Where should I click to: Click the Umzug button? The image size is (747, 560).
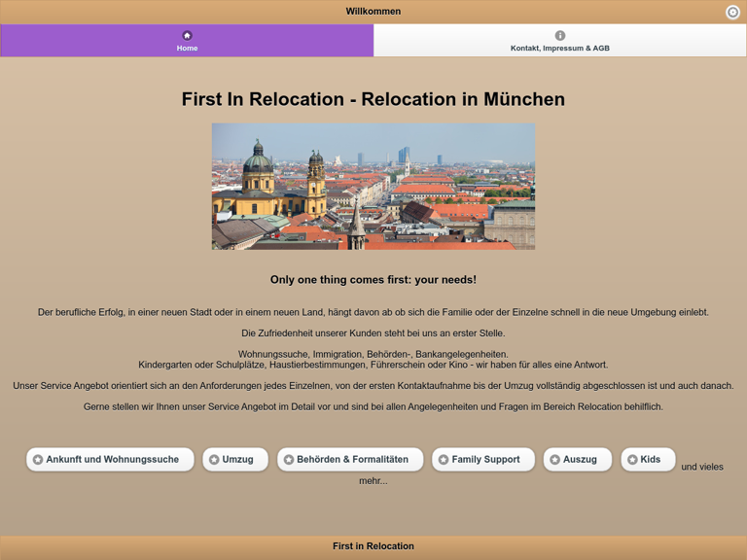[x=235, y=460]
